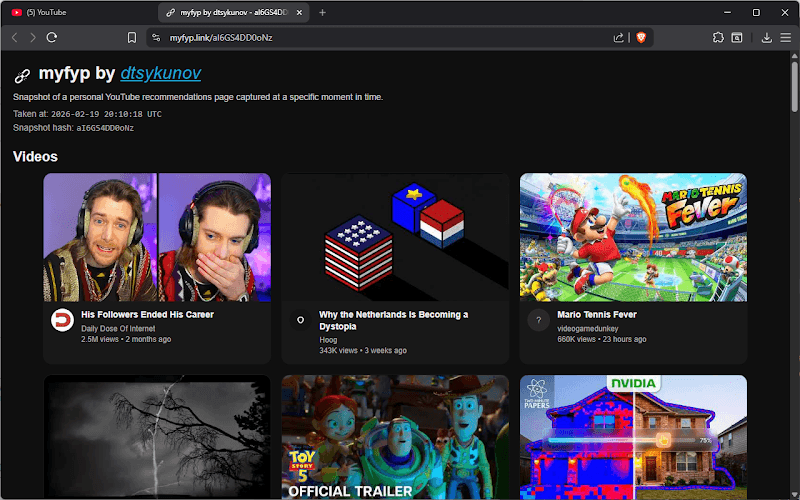Select the 'videogamedunkey' channel name
Screen dimensions: 800x500
point(588,329)
